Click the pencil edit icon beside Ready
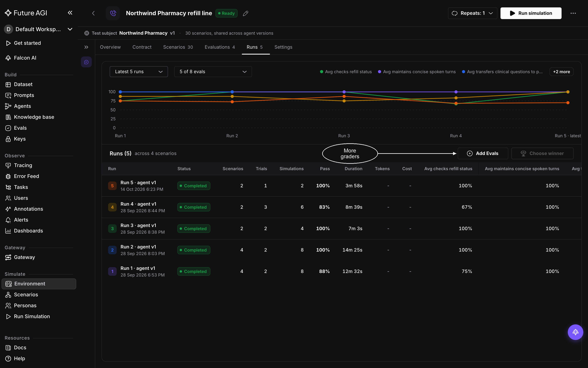Image resolution: width=588 pixels, height=368 pixels. coord(246,13)
